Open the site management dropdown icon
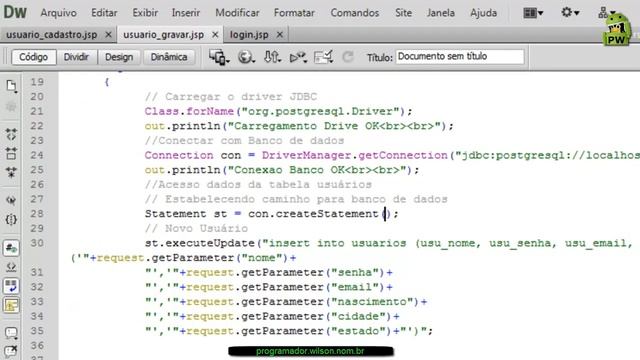 (x=605, y=12)
